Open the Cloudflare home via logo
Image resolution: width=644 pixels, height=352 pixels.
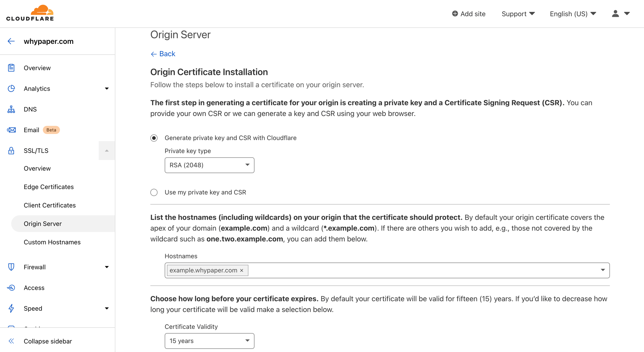point(30,13)
